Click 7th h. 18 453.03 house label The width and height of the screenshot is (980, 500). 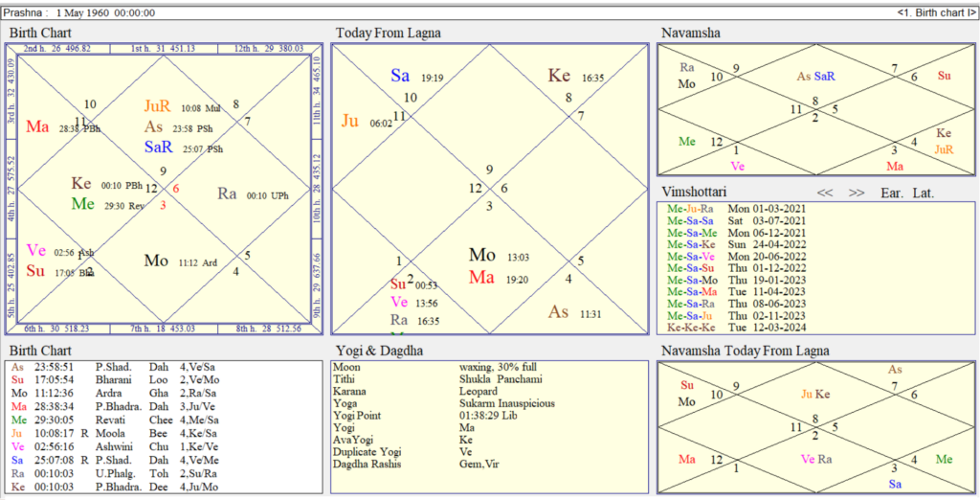tap(163, 329)
